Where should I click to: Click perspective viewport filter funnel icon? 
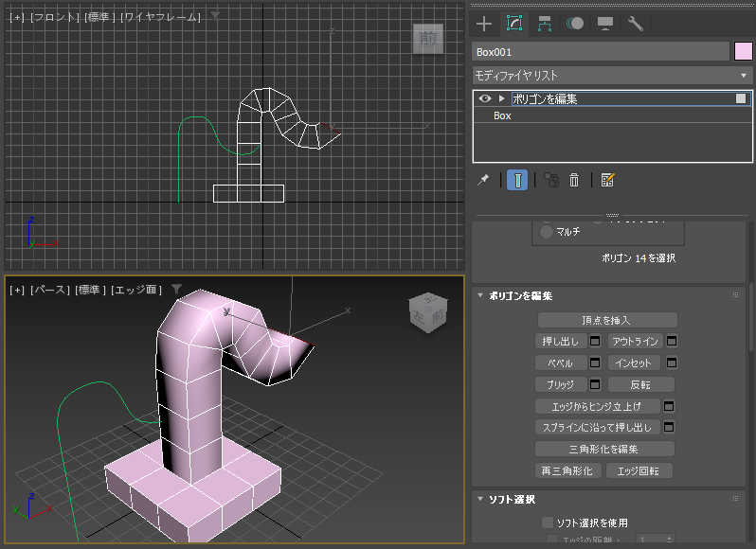coord(176,289)
